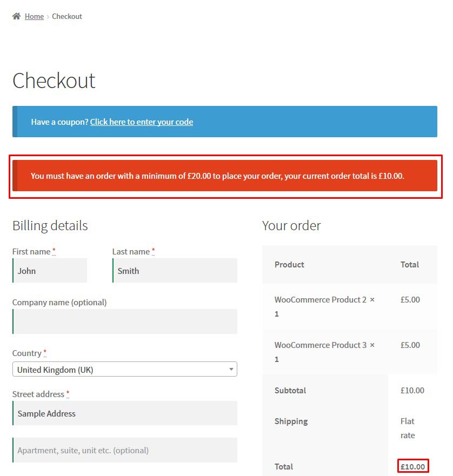This screenshot has height=476, width=453.
Task: Click the minimum order warning banner
Action: click(x=226, y=176)
